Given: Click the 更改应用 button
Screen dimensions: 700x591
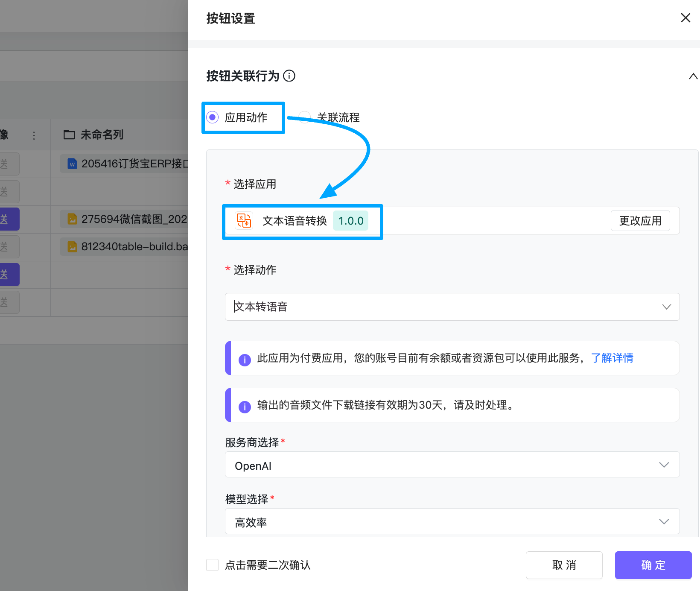Looking at the screenshot, I should tap(640, 221).
